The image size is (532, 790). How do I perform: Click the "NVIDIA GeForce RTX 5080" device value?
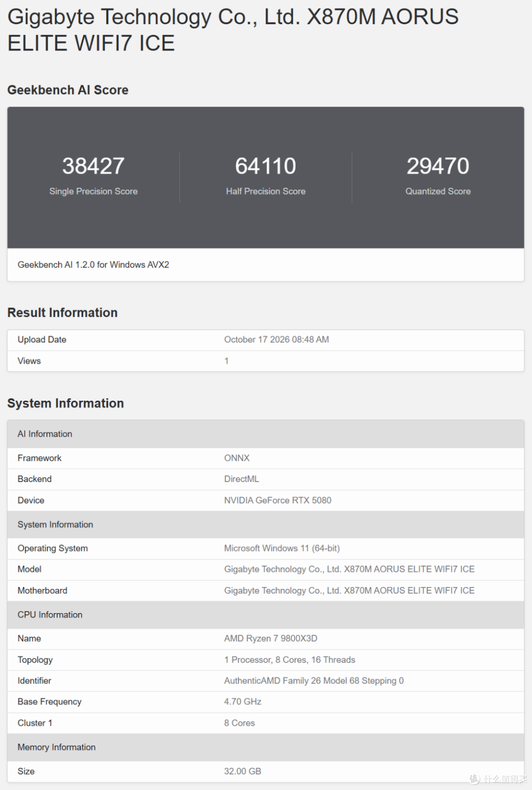(278, 500)
